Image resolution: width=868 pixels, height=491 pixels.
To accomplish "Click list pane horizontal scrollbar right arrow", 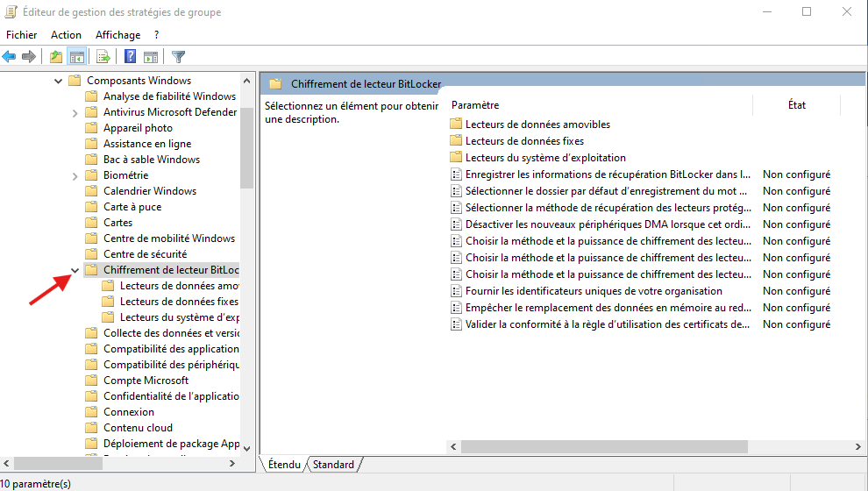I will pos(857,446).
